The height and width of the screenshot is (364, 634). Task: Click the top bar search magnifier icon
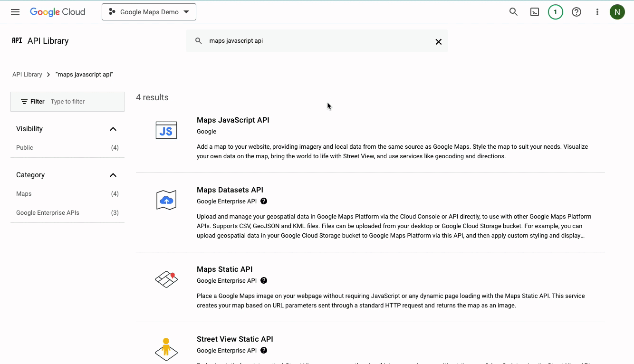coord(513,12)
